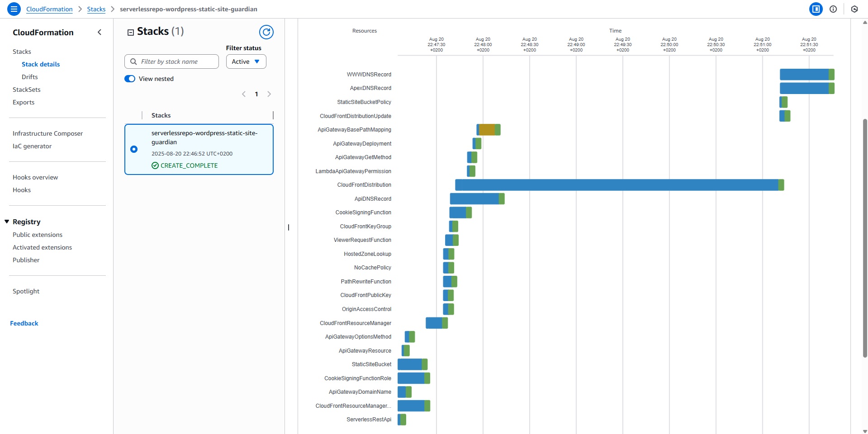Click the CloudFrontDistributionUpdate timeline bar
Viewport: 868px width, 434px height.
(785, 116)
